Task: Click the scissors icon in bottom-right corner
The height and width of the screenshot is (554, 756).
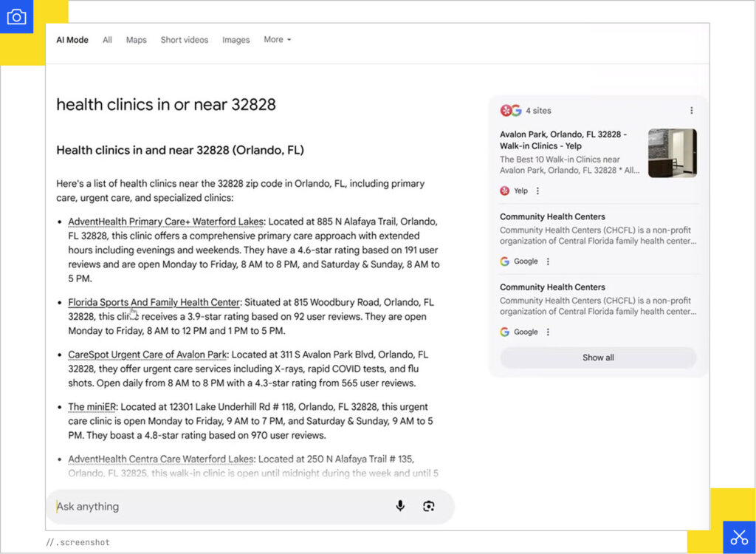Action: pyautogui.click(x=738, y=537)
